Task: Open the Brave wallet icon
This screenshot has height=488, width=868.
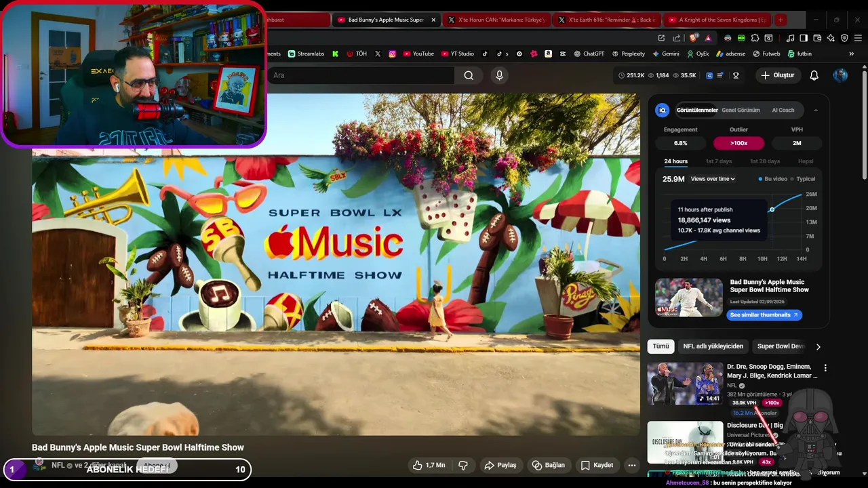Action: (817, 38)
